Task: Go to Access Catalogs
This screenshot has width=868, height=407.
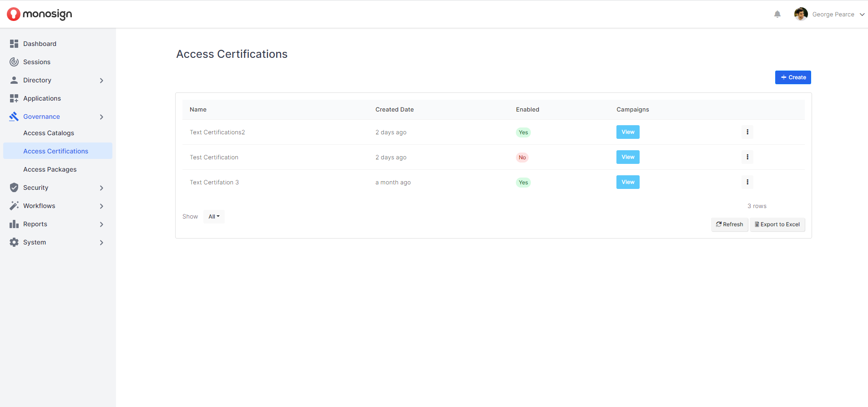Action: tap(49, 133)
